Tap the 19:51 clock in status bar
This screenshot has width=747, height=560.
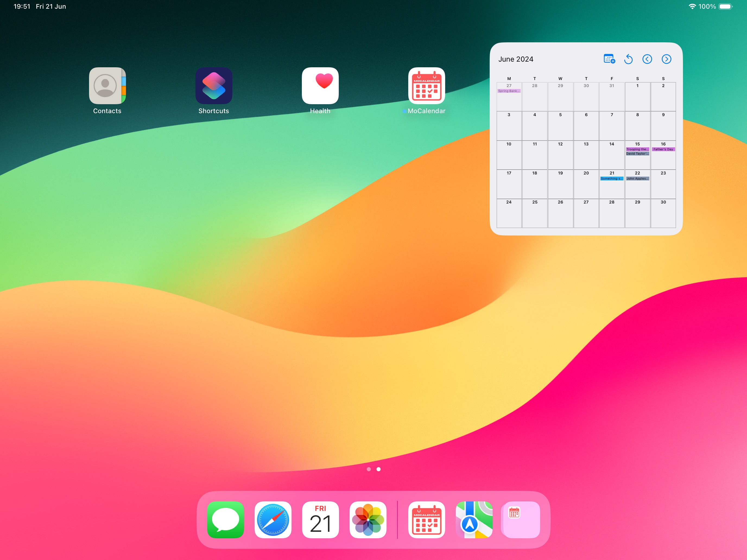point(22,7)
